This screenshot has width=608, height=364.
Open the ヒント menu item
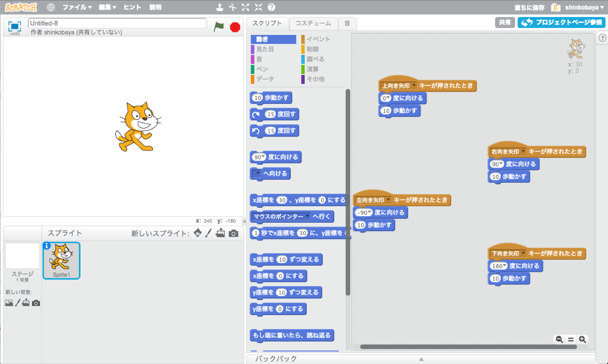(x=133, y=7)
